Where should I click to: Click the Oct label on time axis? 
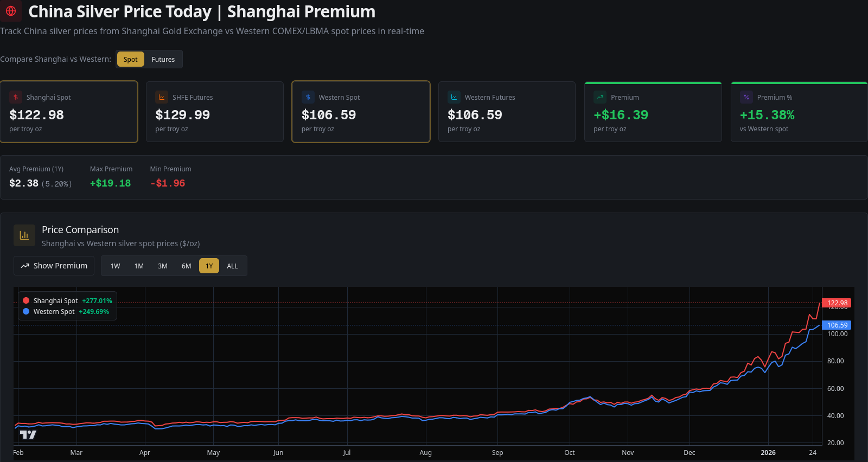570,453
